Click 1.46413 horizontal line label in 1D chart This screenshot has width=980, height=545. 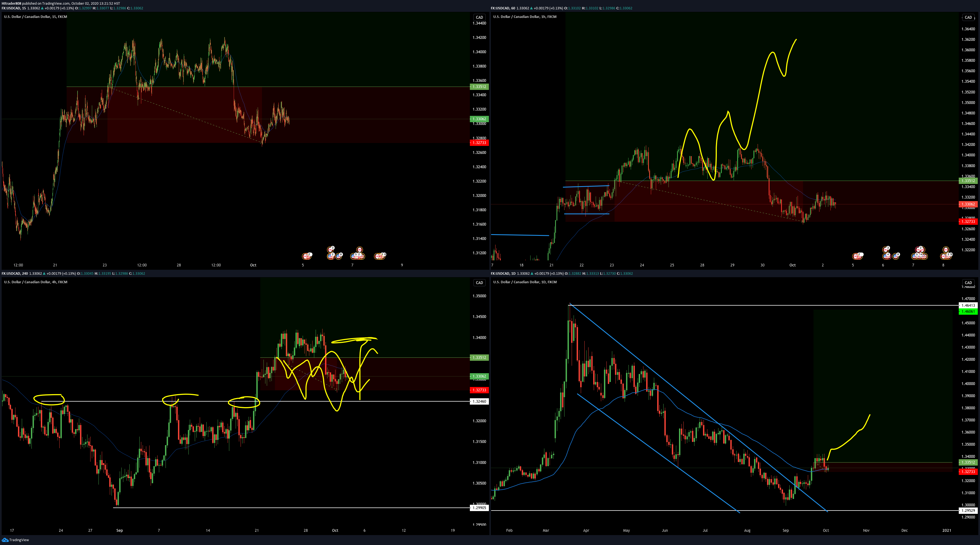coord(968,305)
